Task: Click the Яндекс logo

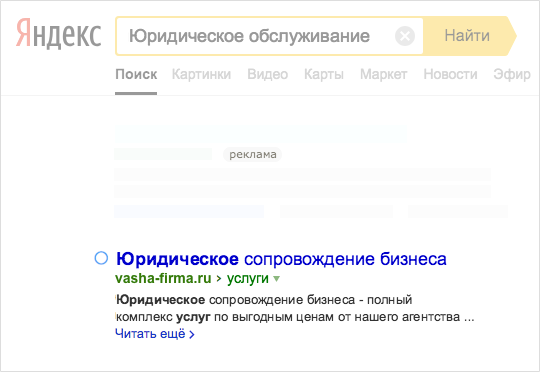Action: click(x=59, y=33)
